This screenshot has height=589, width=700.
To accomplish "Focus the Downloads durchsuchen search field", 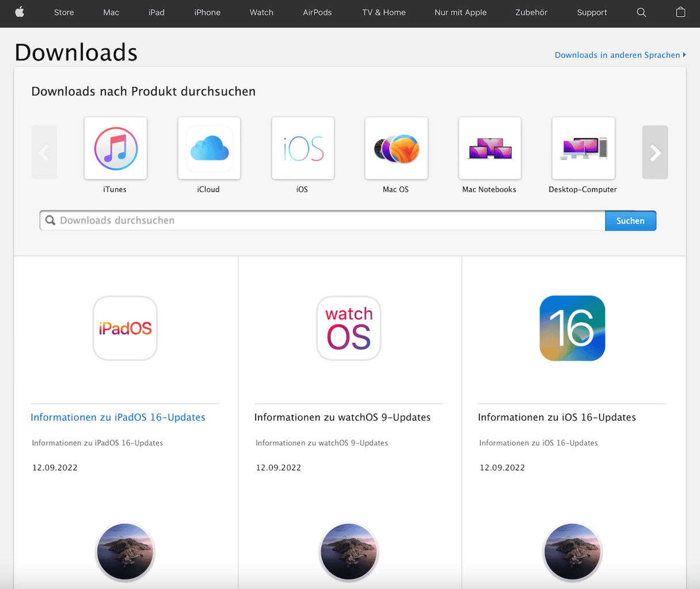I will 322,221.
